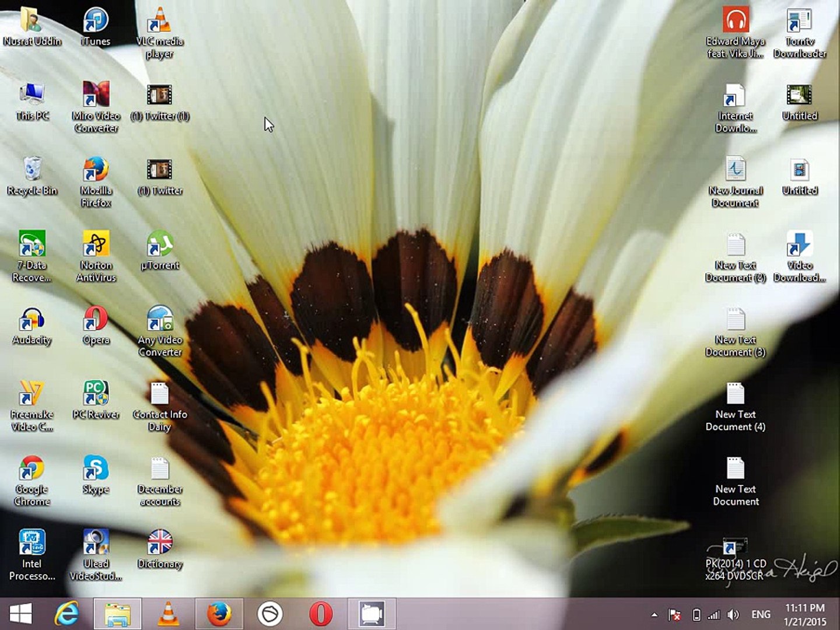This screenshot has height=630, width=840.
Task: Open the Windows Start button
Action: click(x=21, y=614)
